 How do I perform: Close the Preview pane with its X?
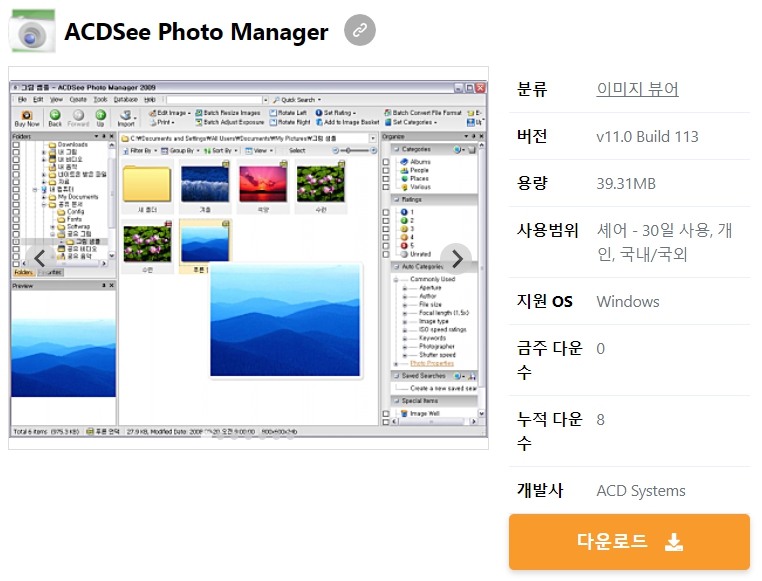pyautogui.click(x=112, y=286)
